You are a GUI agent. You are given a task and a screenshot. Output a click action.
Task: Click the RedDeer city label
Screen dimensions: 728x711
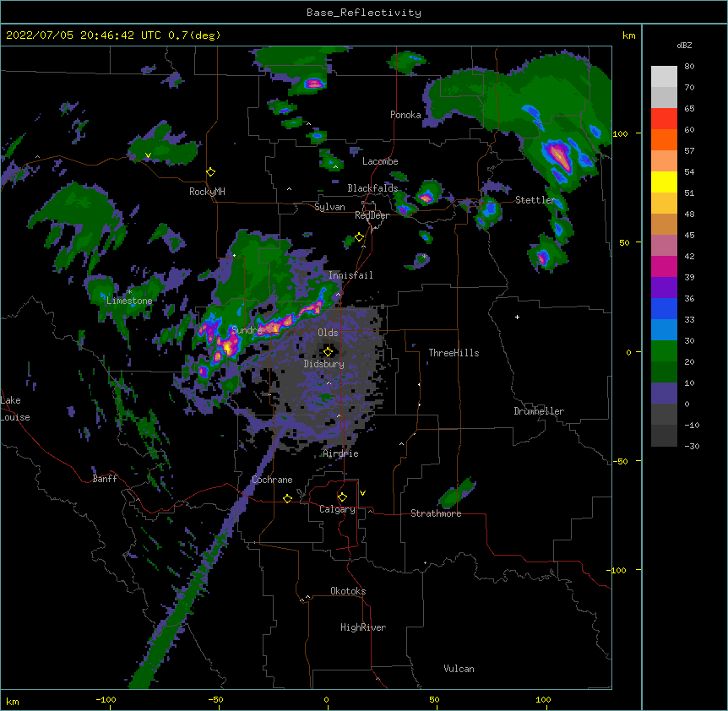pyautogui.click(x=372, y=215)
